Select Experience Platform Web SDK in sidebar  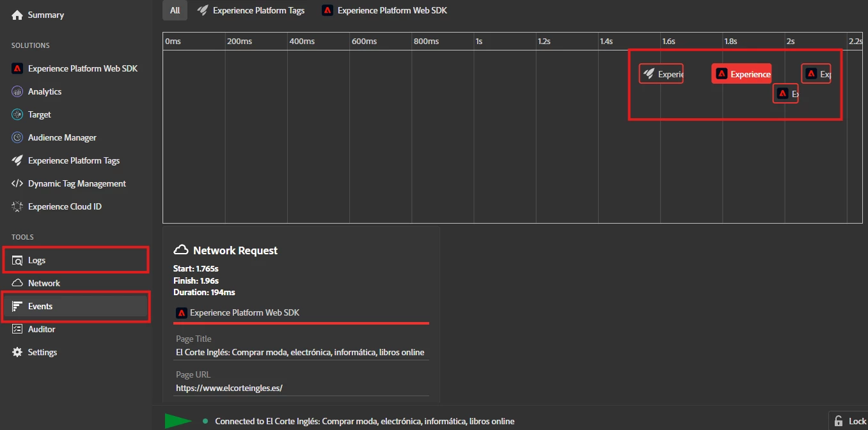point(75,68)
